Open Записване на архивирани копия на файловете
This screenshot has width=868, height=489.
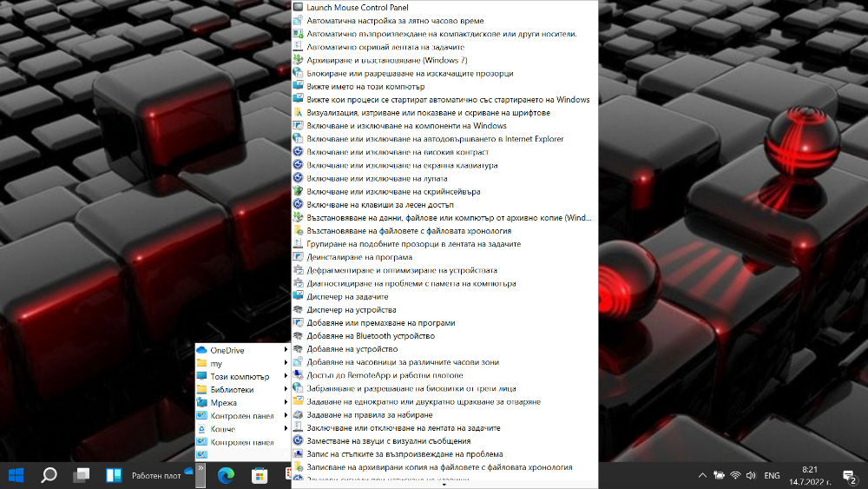click(445, 467)
